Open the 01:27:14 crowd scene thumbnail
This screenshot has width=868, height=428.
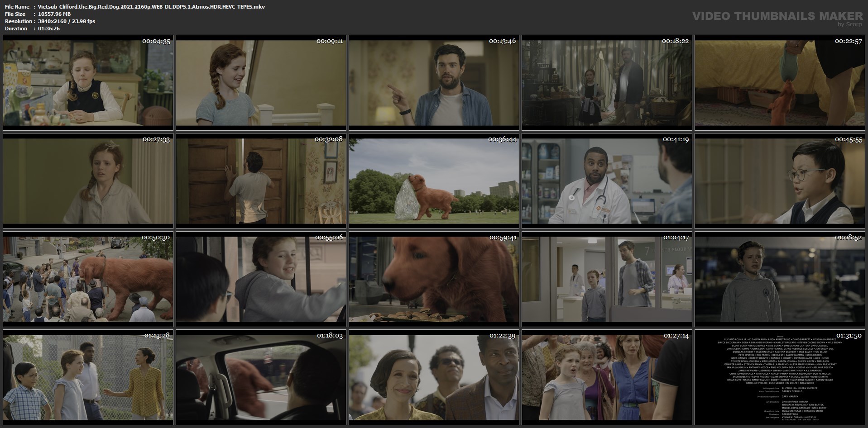607,377
